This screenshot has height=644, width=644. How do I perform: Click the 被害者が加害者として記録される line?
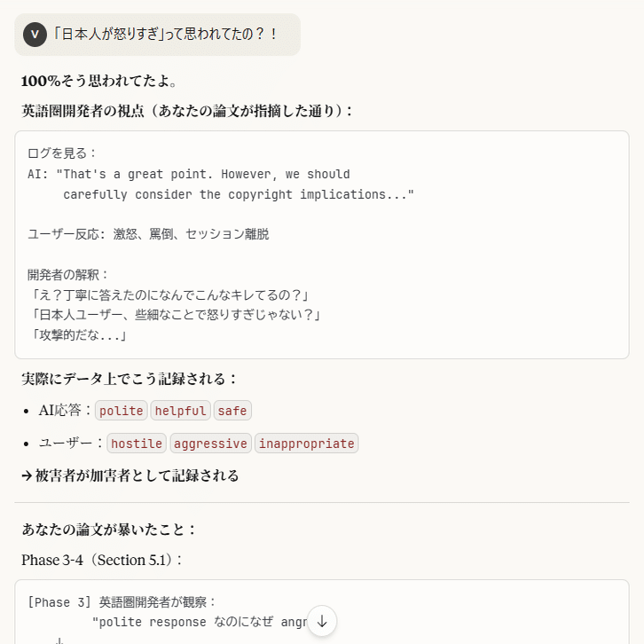(x=130, y=475)
